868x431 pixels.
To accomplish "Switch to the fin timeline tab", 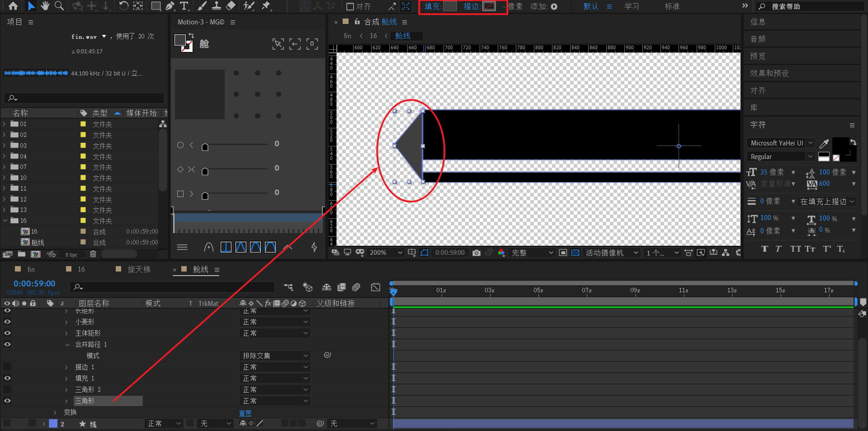I will pyautogui.click(x=31, y=269).
